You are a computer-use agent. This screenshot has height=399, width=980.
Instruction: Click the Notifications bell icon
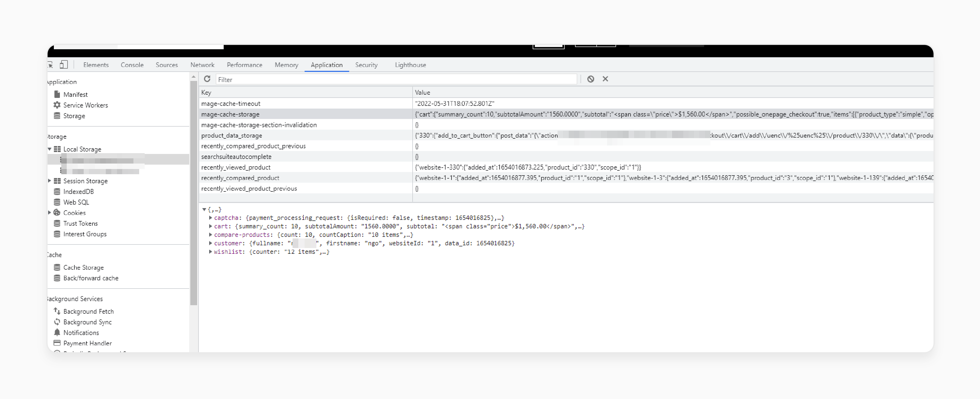[57, 332]
